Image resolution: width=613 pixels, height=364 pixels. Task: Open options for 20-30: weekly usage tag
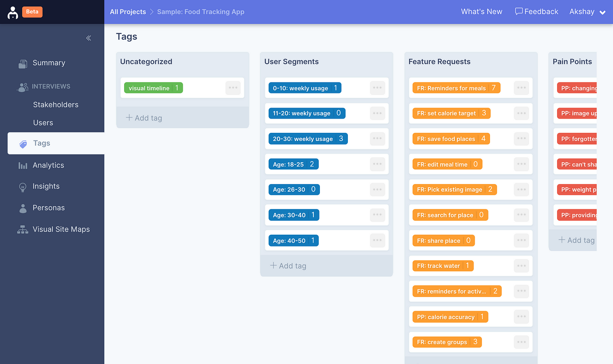pos(377,138)
